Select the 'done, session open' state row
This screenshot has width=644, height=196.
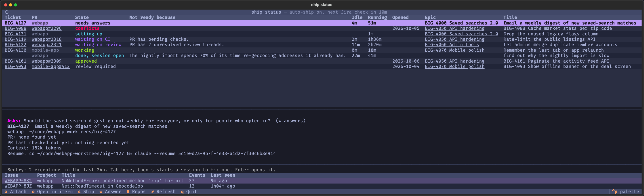coord(322,56)
